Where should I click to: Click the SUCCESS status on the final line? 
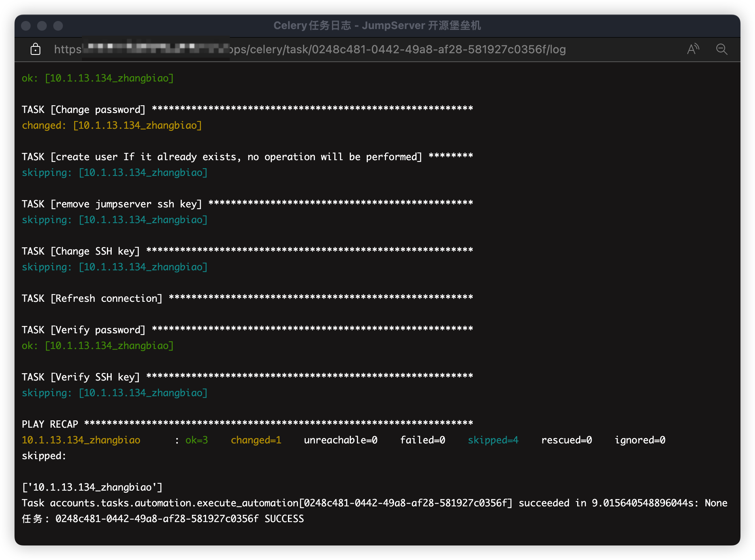tap(284, 518)
